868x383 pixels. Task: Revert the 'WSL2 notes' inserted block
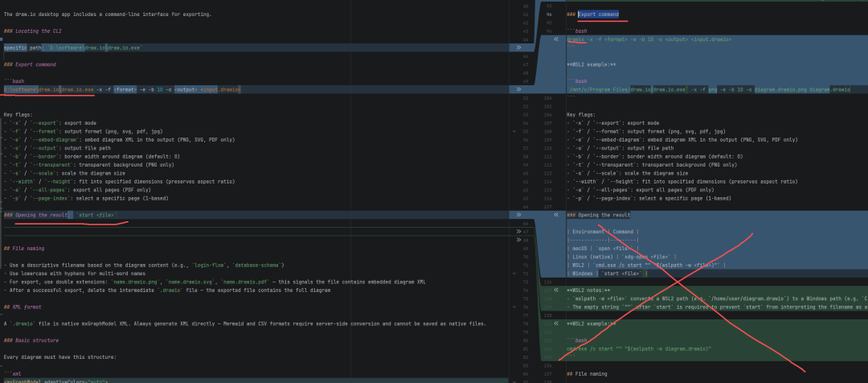(555, 290)
